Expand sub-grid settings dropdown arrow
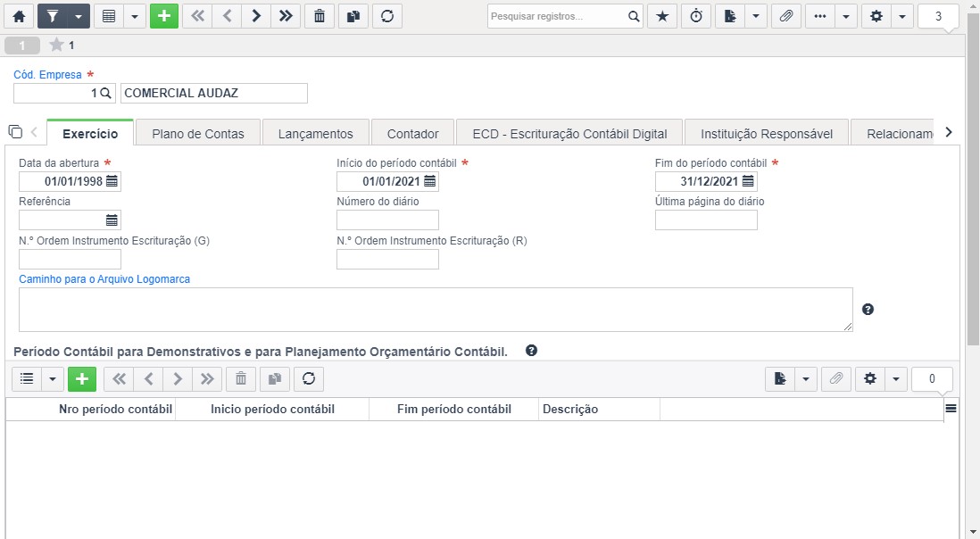Viewport: 980px width, 539px height. pos(895,378)
